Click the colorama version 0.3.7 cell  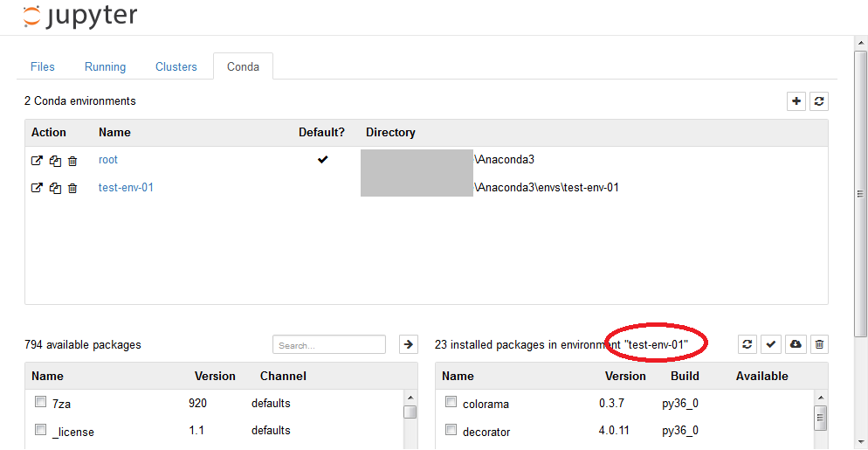611,404
